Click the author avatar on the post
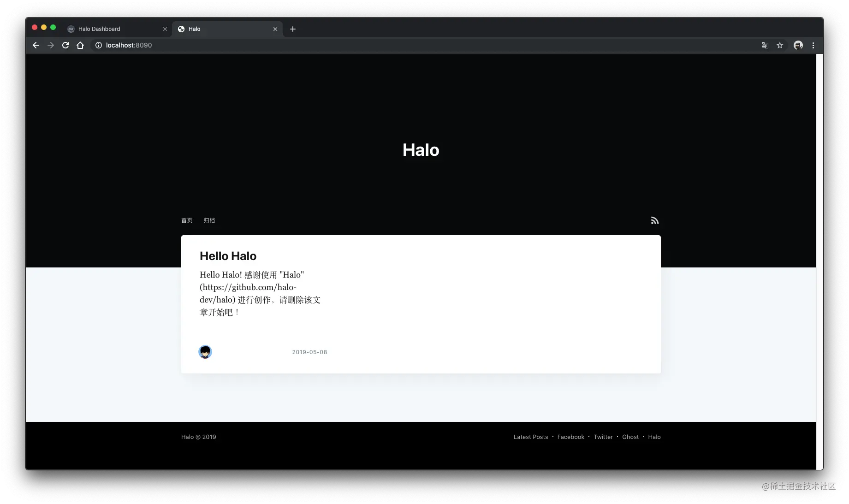849x504 pixels. coord(205,352)
